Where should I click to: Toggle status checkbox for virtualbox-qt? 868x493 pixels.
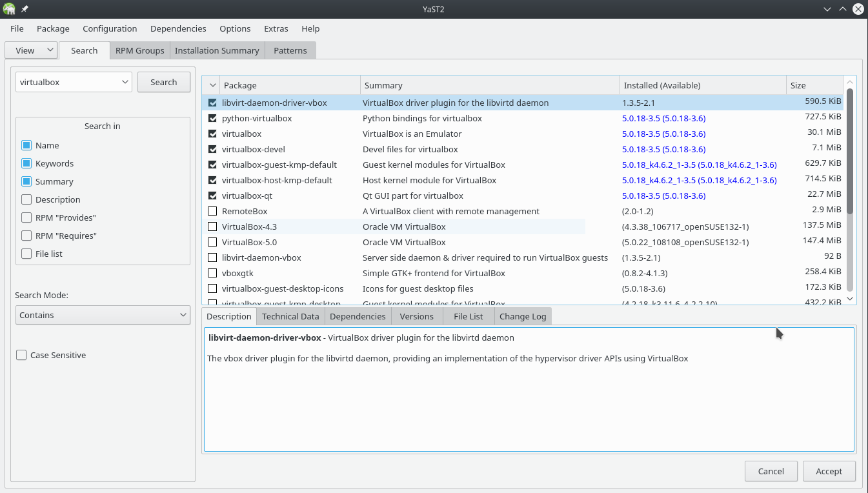tap(212, 196)
